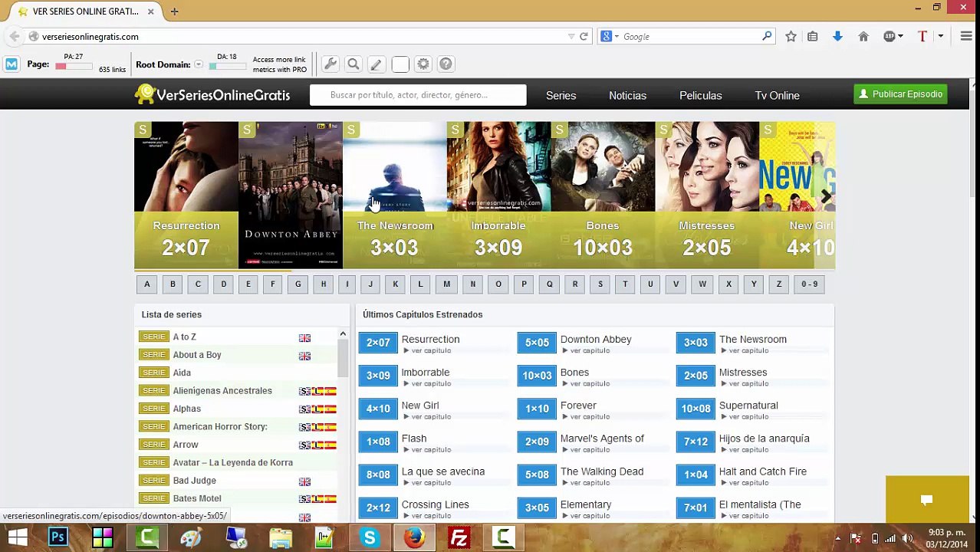Image resolution: width=980 pixels, height=552 pixels.
Task: Open Photoshop from the taskbar
Action: point(58,537)
